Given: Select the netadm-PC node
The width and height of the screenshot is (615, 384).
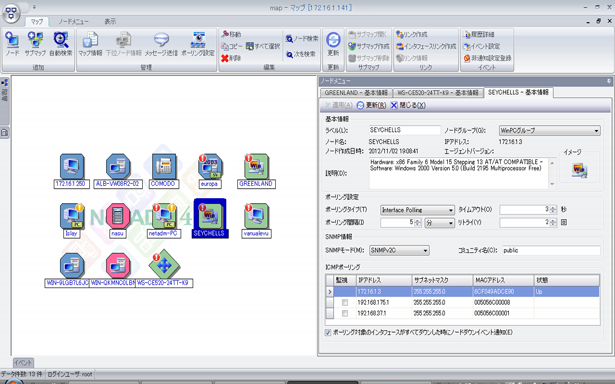Looking at the screenshot, I should click(x=164, y=216).
